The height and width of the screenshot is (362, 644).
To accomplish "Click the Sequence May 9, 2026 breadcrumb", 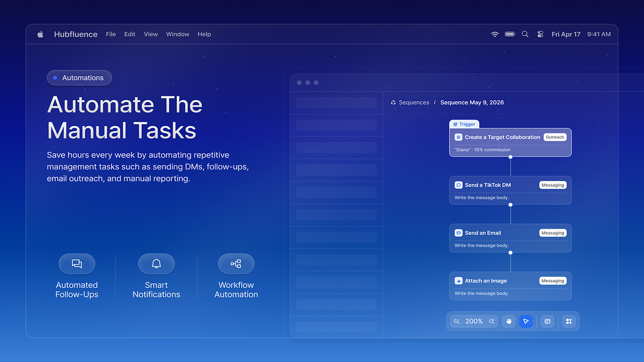I will pyautogui.click(x=472, y=103).
